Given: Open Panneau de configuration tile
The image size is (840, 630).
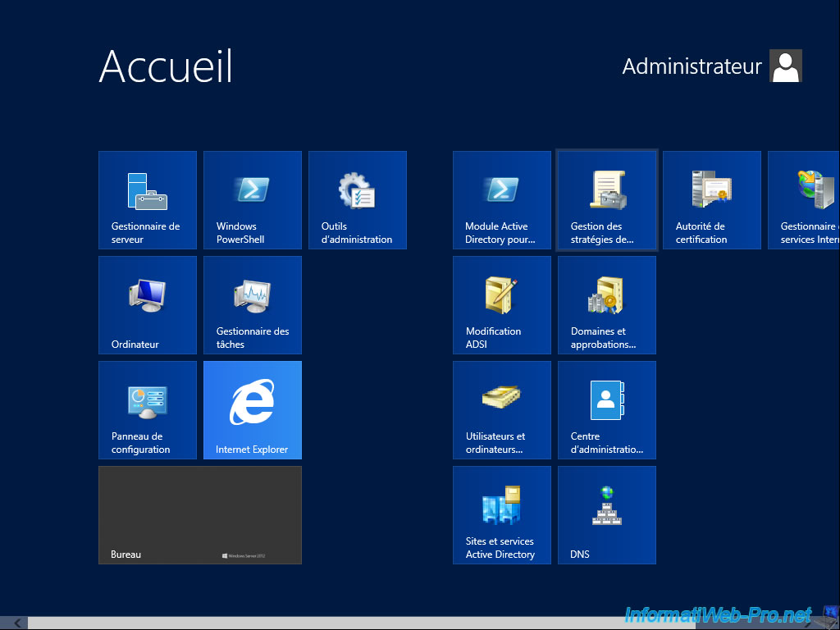Looking at the screenshot, I should (148, 410).
